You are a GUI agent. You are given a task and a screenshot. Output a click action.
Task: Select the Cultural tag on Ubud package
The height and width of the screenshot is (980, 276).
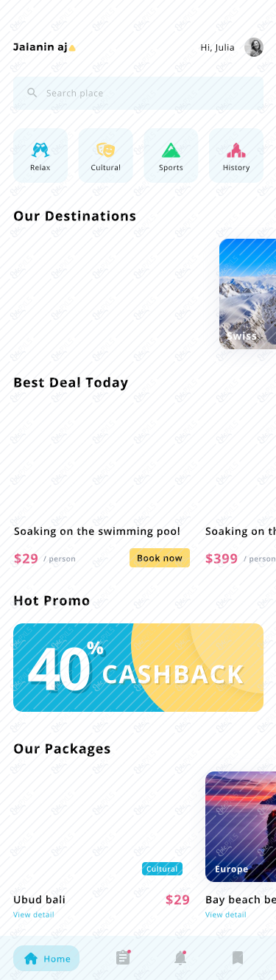click(x=162, y=869)
